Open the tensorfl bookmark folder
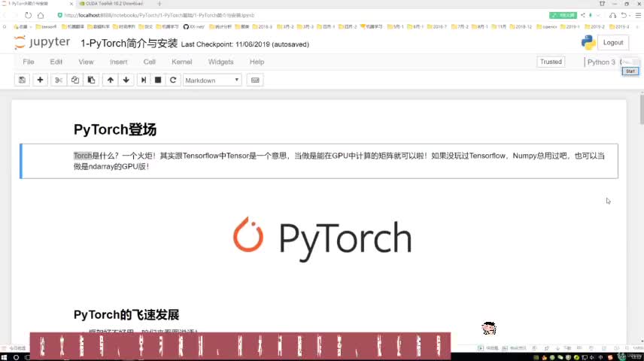The width and height of the screenshot is (644, 361). click(46, 26)
